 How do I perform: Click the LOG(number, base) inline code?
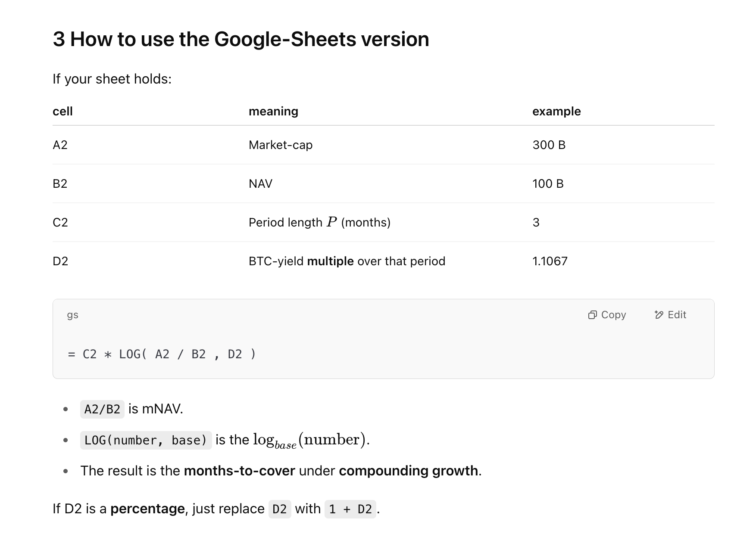click(146, 440)
